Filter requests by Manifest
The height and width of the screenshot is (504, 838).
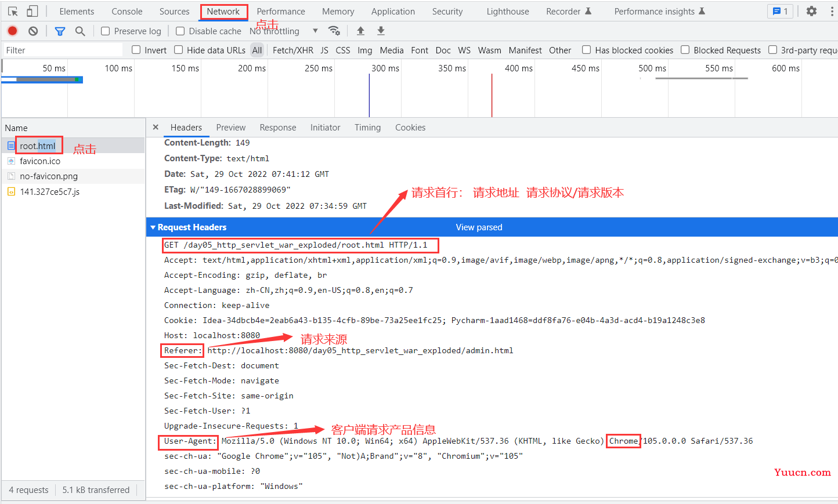(525, 50)
